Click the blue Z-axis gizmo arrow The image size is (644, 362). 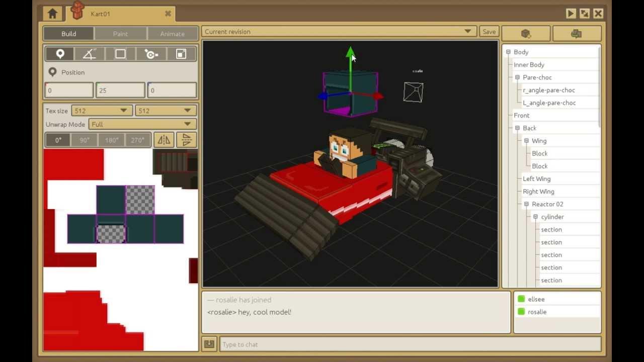click(322, 96)
